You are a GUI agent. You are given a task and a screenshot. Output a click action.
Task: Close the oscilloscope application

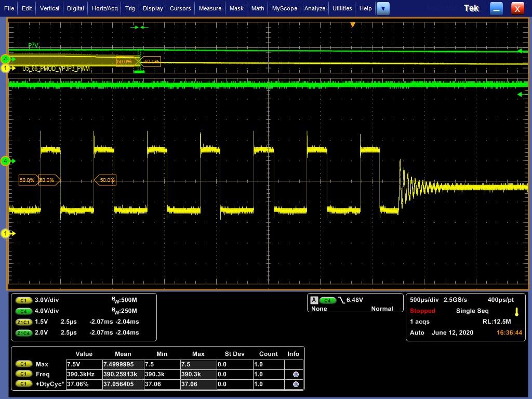pos(517,9)
